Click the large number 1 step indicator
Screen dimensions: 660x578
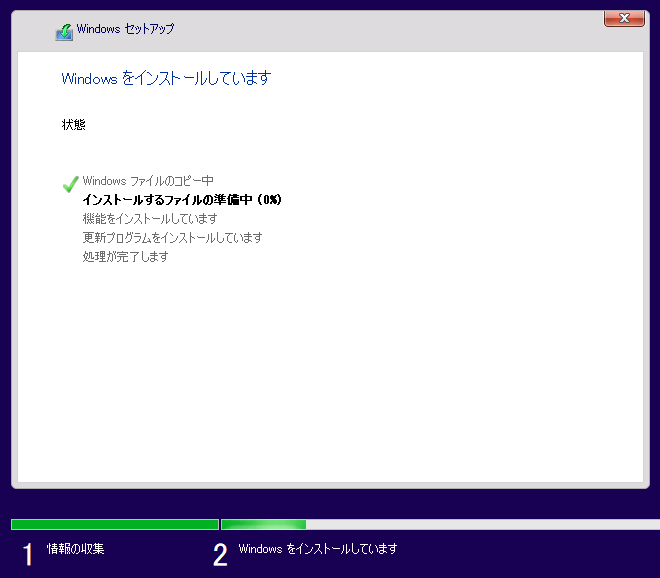click(x=28, y=554)
